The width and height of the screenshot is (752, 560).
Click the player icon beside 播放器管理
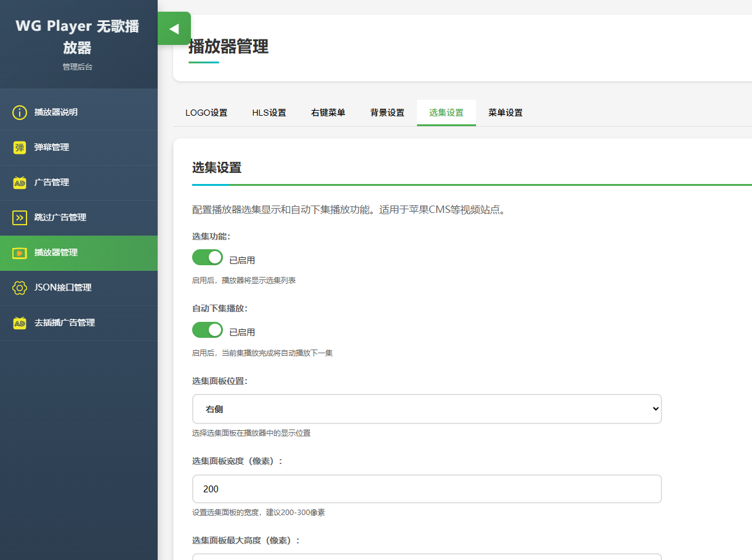[20, 253]
